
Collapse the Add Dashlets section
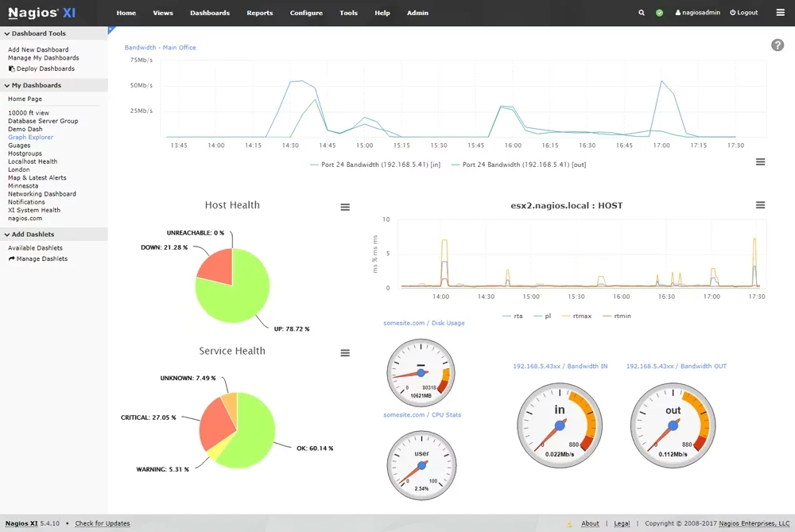click(6, 234)
